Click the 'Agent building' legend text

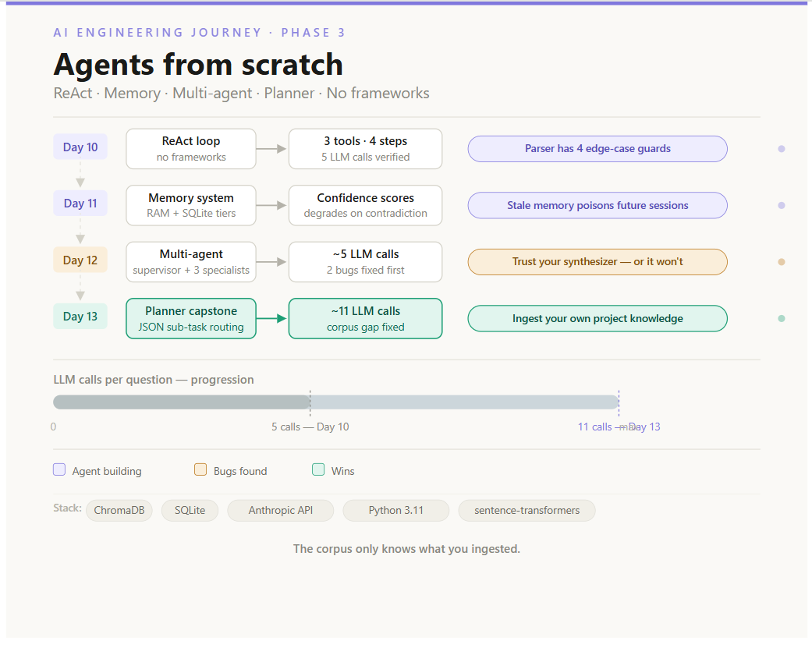(107, 471)
